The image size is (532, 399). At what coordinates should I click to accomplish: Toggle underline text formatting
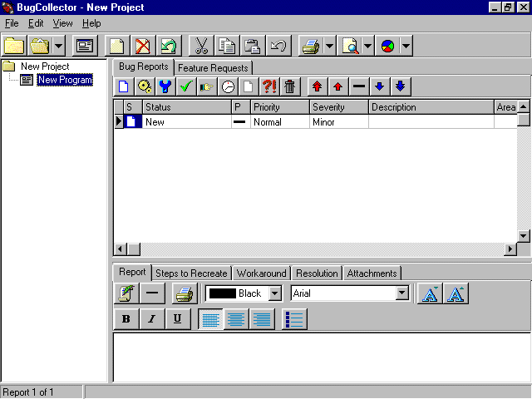coord(177,319)
